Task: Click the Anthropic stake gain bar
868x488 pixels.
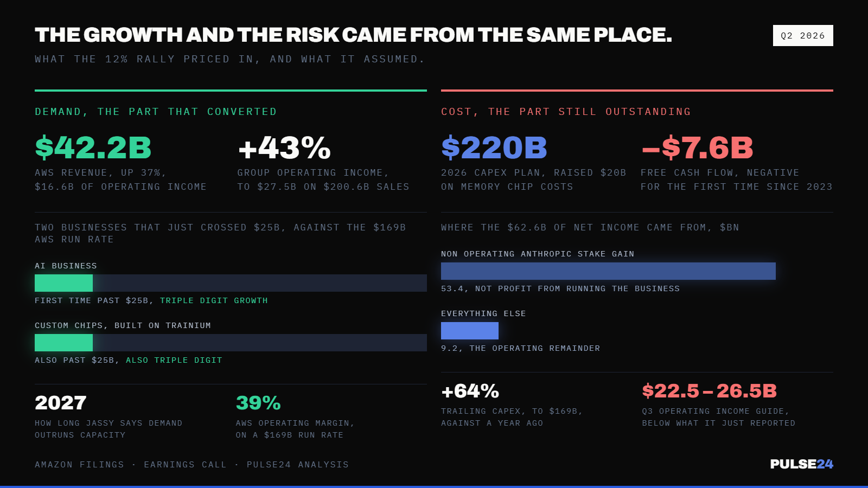Action: [x=608, y=271]
